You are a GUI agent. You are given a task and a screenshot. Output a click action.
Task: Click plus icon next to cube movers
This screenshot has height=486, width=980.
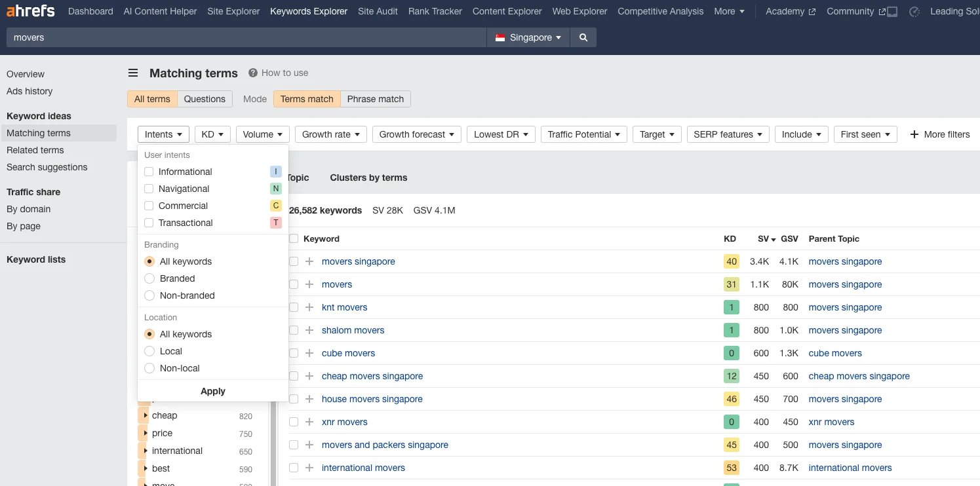[309, 353]
